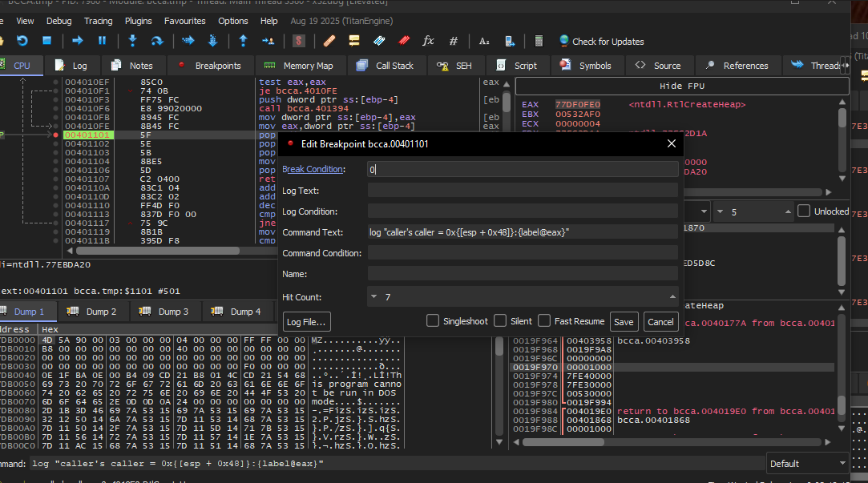Open the Plugins menu
Screen dimensions: 868x483
139,21
